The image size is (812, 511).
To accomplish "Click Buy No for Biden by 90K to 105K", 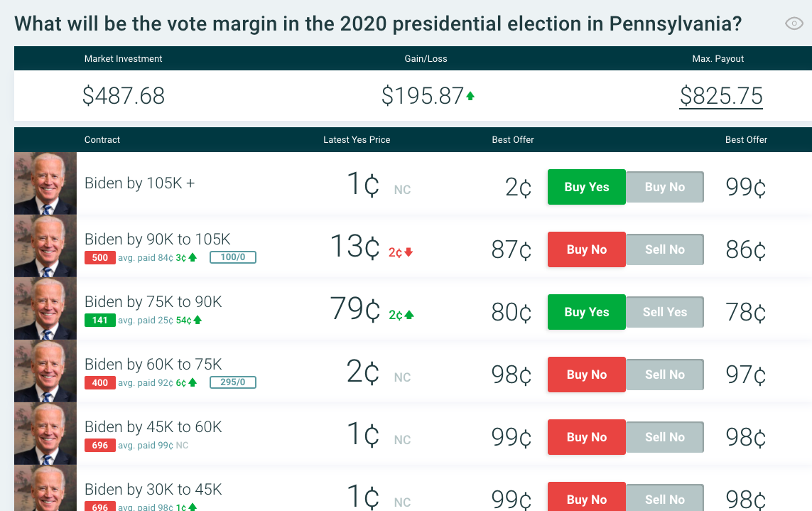I will 586,249.
